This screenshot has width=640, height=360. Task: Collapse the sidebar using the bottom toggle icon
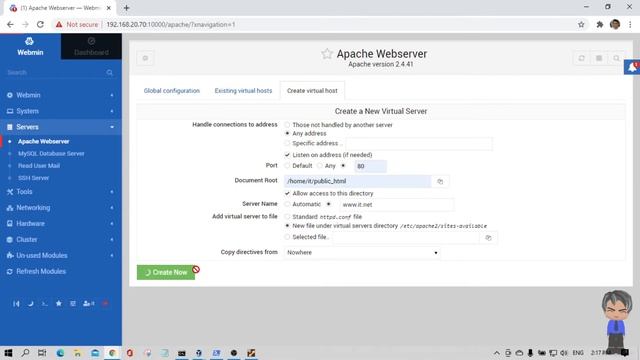tap(16, 304)
